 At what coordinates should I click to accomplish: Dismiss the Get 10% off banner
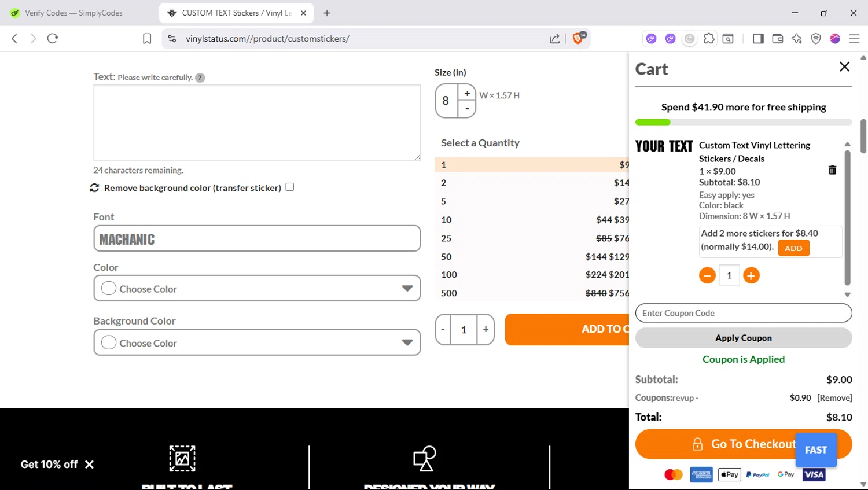(89, 465)
